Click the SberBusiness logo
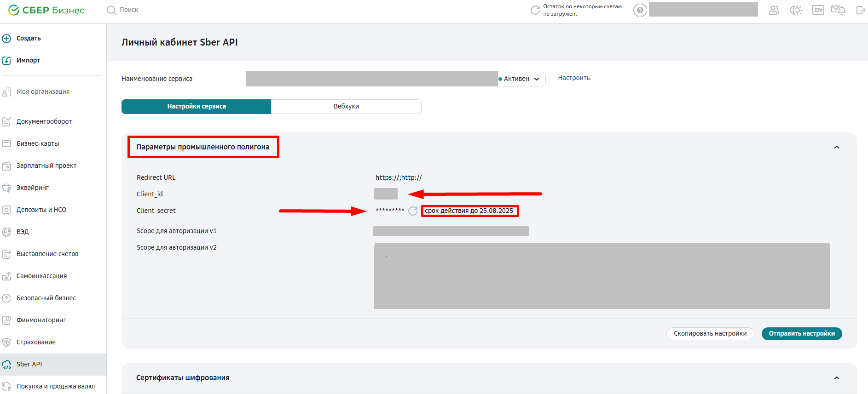868x394 pixels. coord(46,10)
